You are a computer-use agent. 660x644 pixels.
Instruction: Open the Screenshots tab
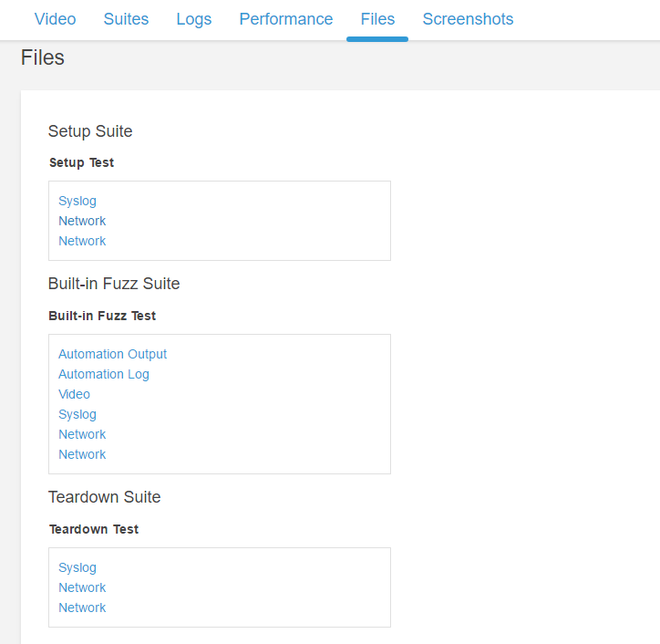(468, 19)
